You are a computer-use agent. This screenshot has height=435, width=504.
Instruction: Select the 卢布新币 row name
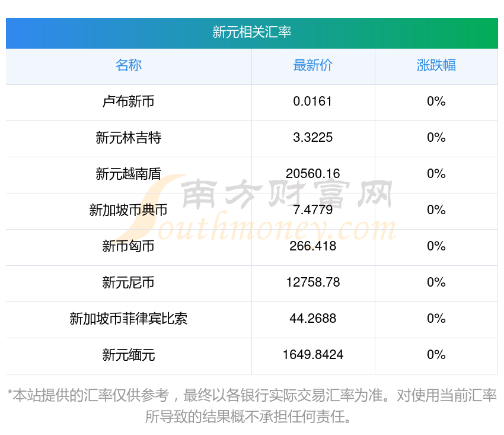click(x=129, y=101)
